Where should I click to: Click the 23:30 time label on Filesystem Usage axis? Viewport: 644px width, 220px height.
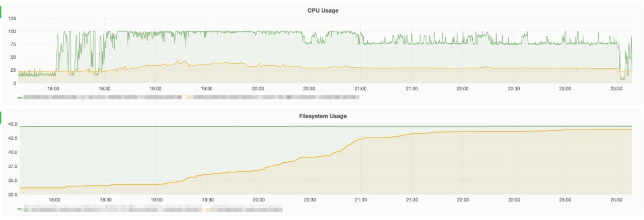click(616, 199)
